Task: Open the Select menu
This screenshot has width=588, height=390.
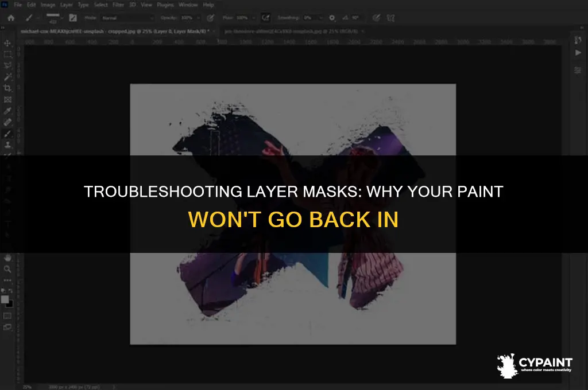Action: pyautogui.click(x=100, y=5)
